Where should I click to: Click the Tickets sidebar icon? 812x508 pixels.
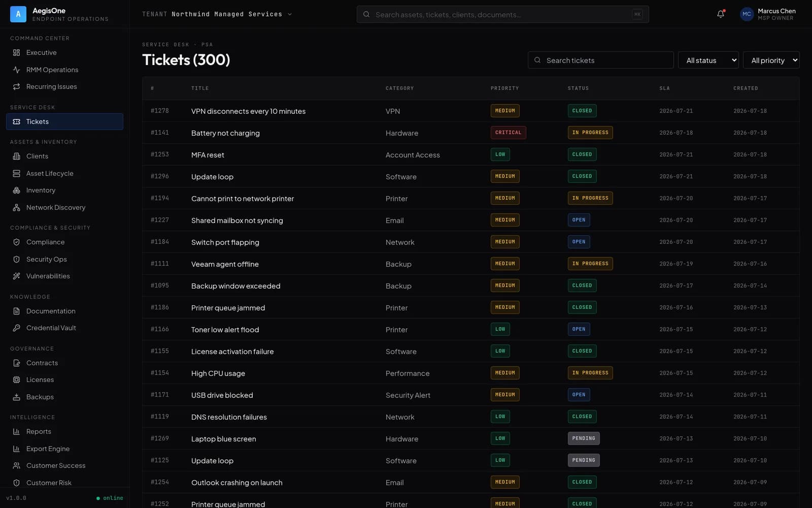coord(16,122)
